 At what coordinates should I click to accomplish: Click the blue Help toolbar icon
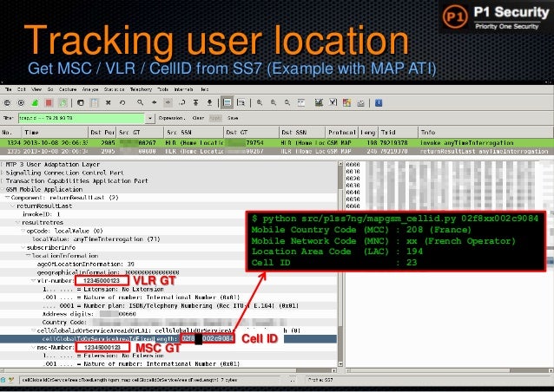[379, 102]
